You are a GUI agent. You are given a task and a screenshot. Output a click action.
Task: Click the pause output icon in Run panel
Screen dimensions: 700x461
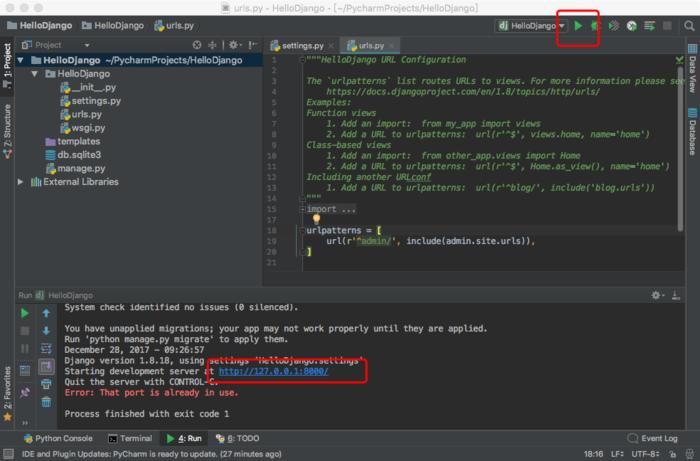tap(25, 348)
